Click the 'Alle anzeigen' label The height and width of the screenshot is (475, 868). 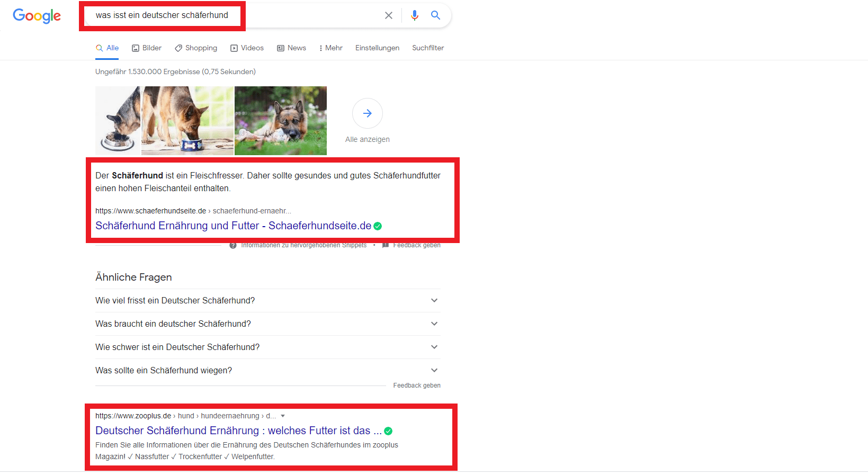[x=368, y=139]
